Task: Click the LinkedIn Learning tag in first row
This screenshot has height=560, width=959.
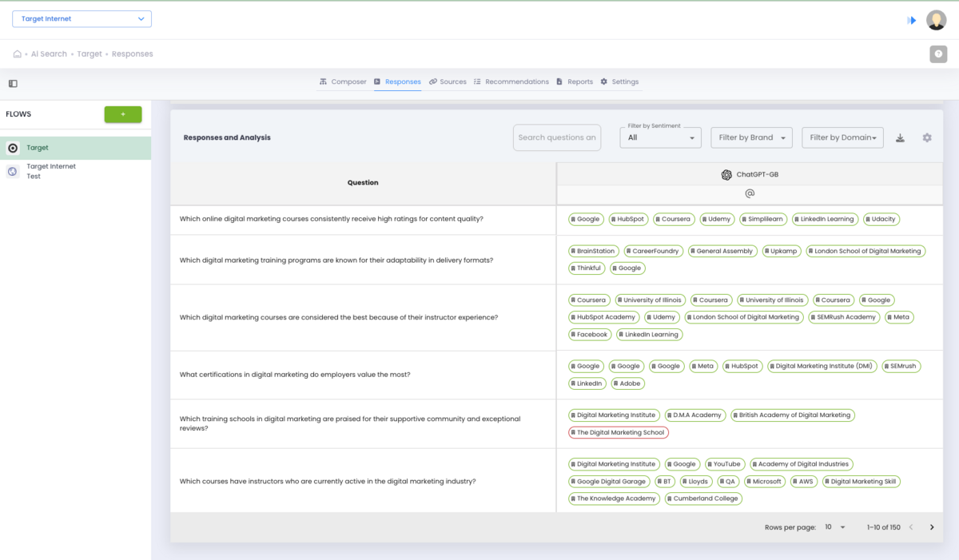Action: [x=825, y=219]
